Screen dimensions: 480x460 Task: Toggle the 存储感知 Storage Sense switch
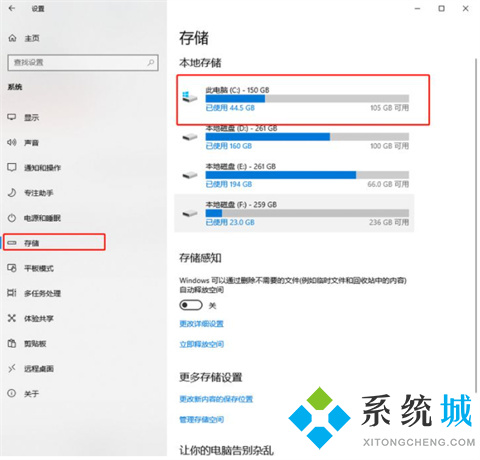(x=191, y=305)
